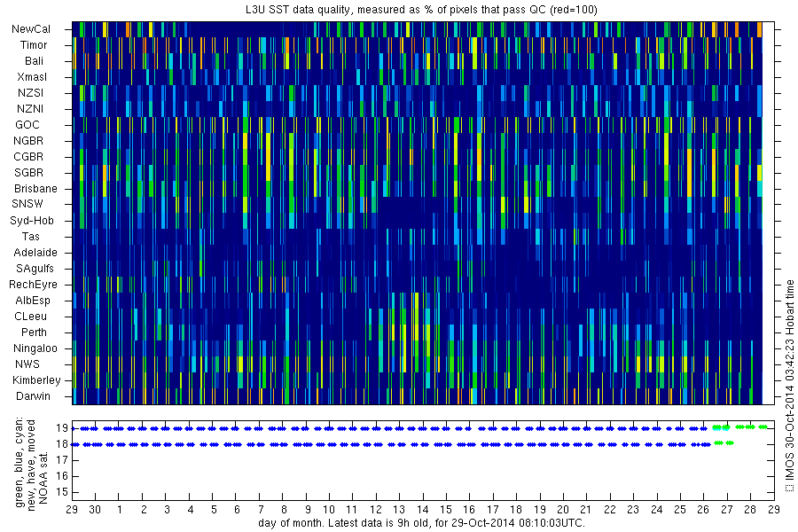Click day-of-month axis label 20
Viewport: 798px width, 532px height.
point(563,510)
